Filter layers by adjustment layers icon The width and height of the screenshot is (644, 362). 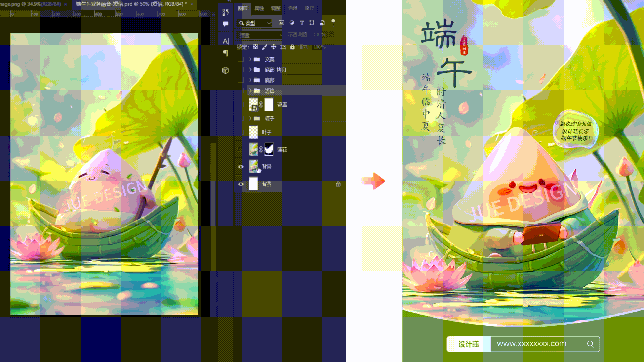(292, 23)
